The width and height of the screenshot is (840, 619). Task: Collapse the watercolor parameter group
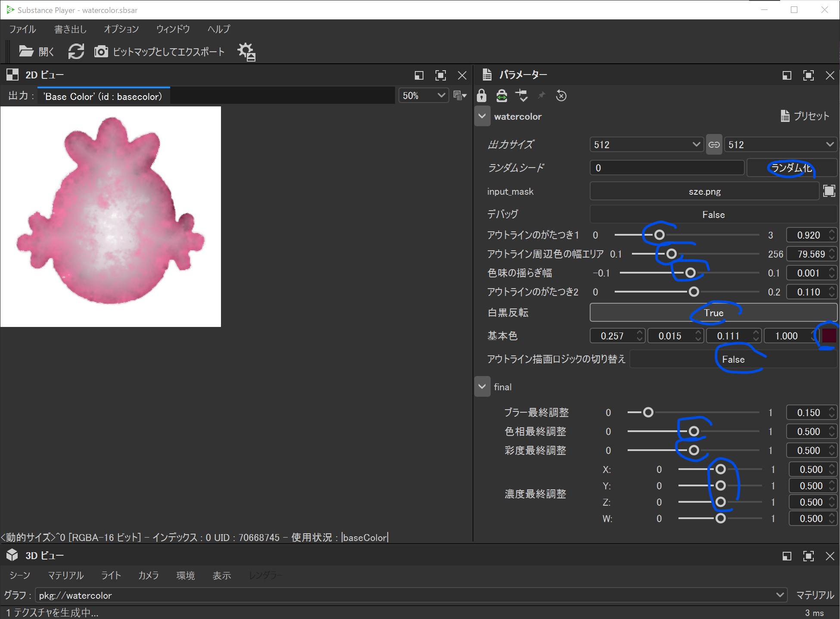[x=482, y=116]
